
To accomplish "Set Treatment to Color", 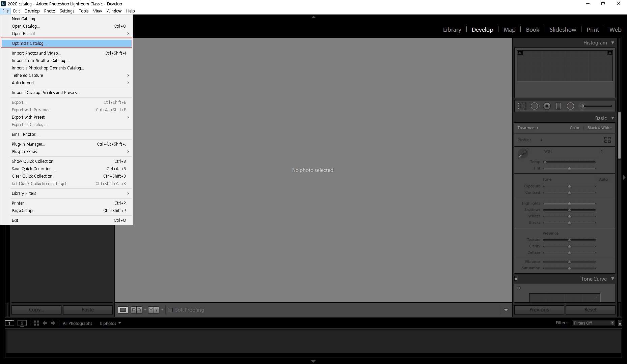I will point(574,128).
